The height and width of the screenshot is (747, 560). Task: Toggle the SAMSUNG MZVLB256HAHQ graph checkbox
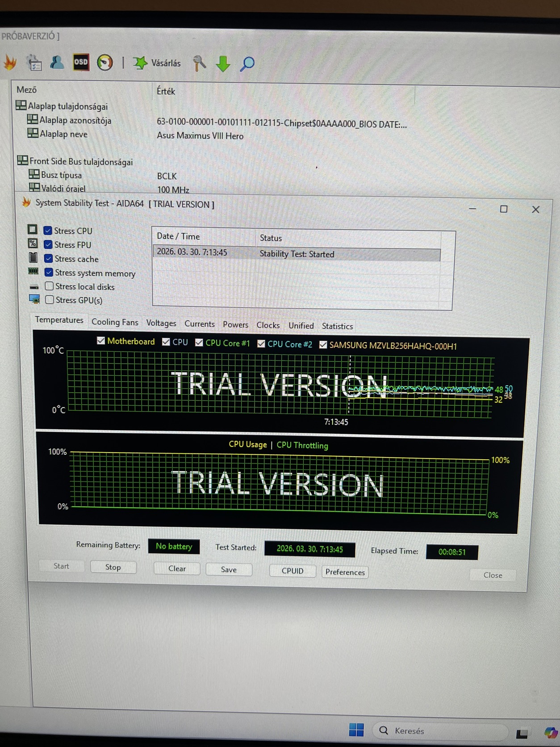(x=323, y=345)
